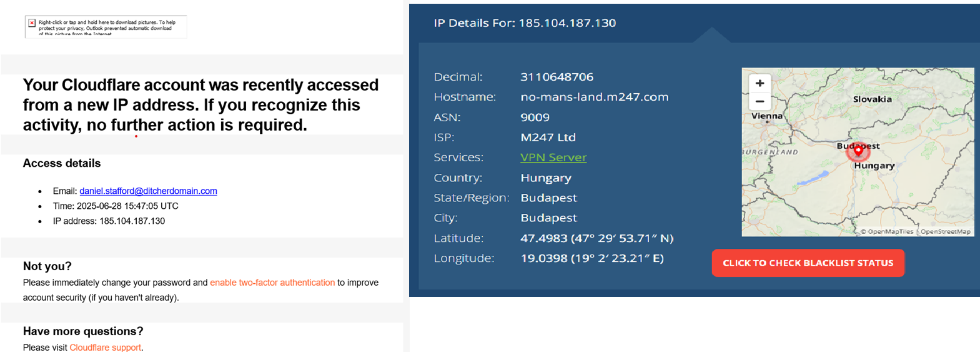Viewport: 980px width, 352px height.
Task: Select the decimal value 3110648706
Action: [557, 77]
